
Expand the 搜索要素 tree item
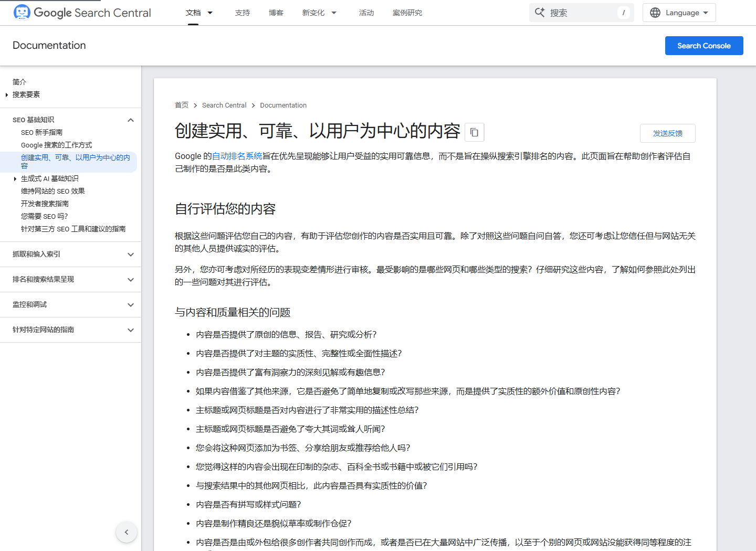click(6, 95)
